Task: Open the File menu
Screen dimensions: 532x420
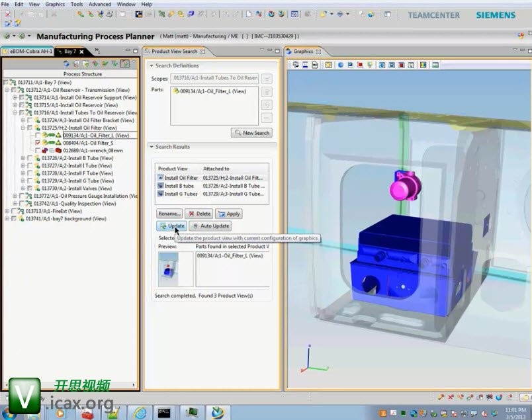Action: pos(5,4)
